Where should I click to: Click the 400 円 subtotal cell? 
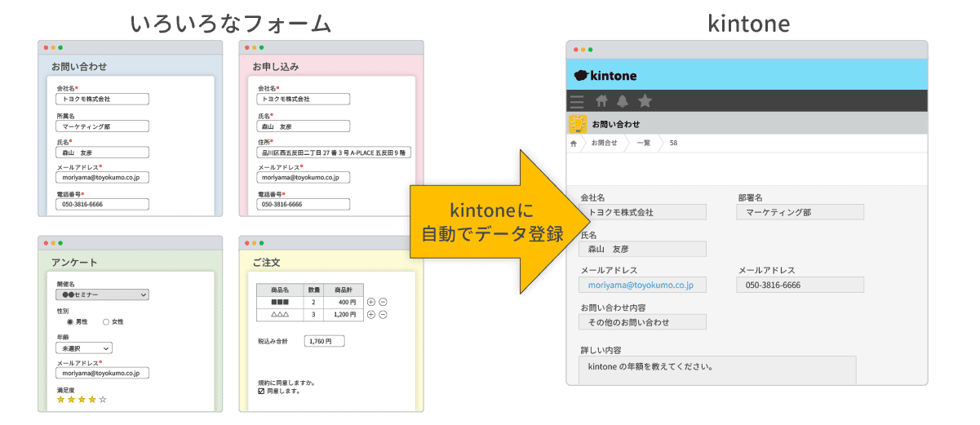(343, 302)
